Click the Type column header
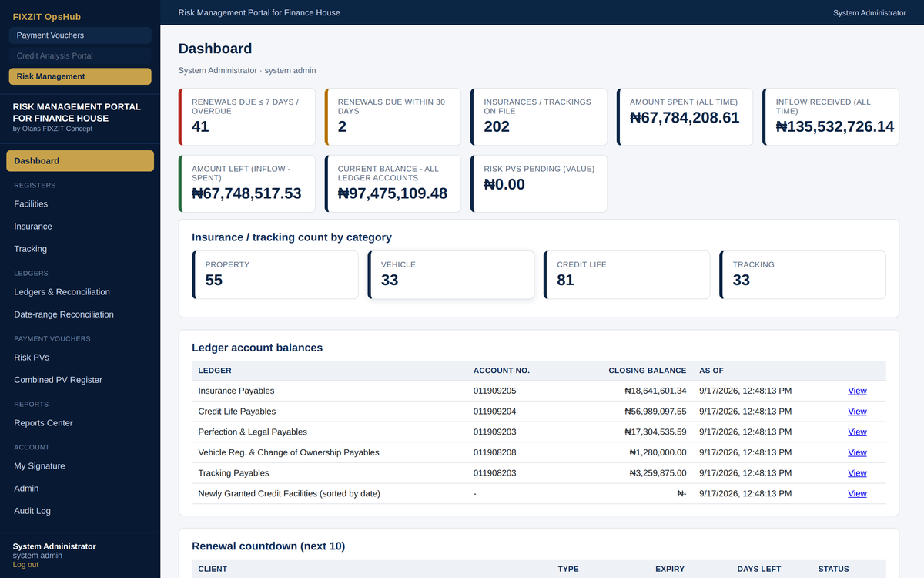 coord(568,569)
